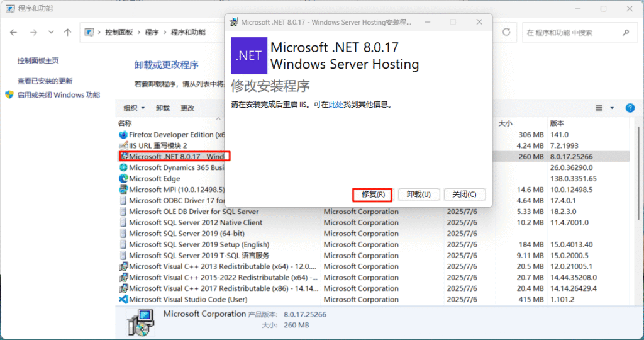Viewport: 644px width, 340px height.
Task: Open the 组织 dropdown menu
Action: pos(134,108)
